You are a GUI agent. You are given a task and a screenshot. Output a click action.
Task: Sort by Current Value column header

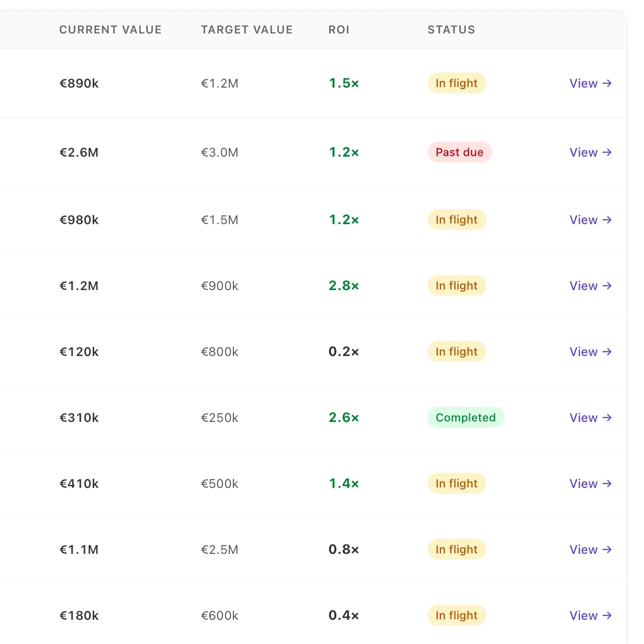pos(110,30)
